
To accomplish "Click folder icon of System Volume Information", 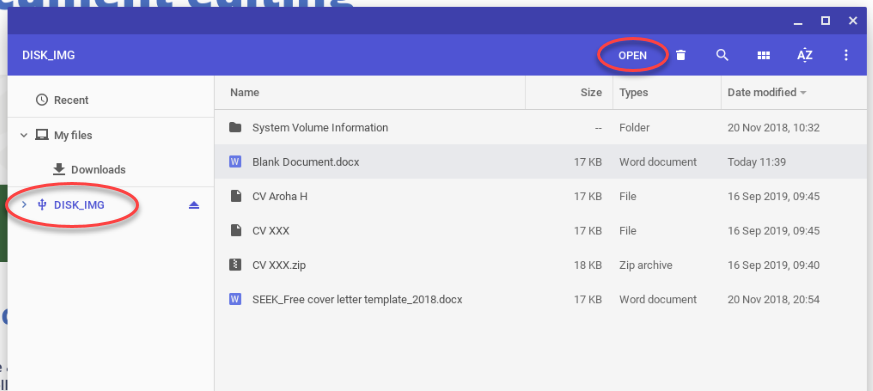I will point(235,128).
